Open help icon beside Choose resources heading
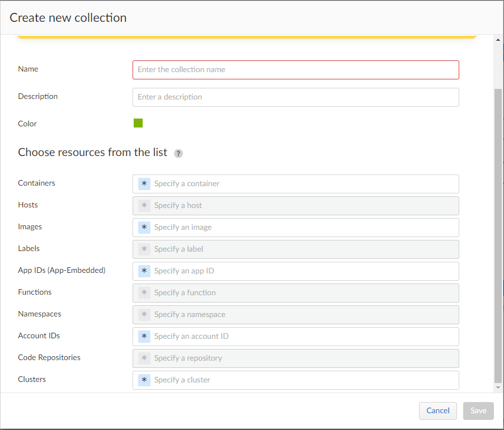 click(x=178, y=153)
